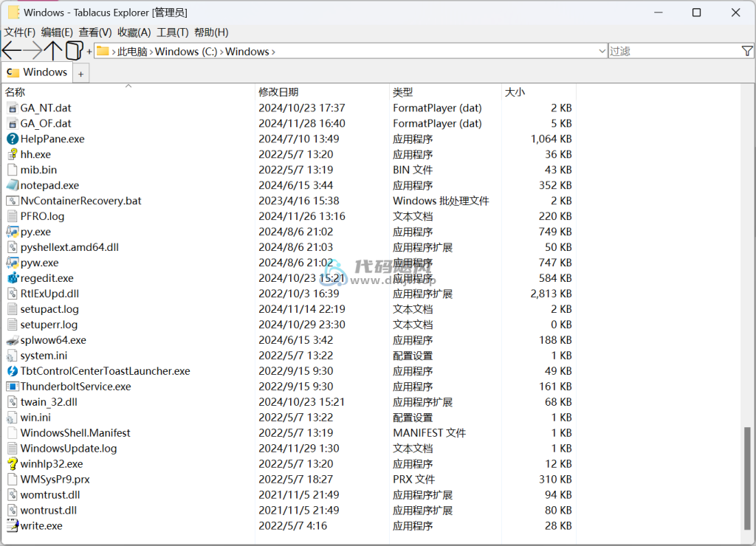Click the Windows 批处理文件 type cell
Screen dimensions: 756x546
click(x=441, y=201)
